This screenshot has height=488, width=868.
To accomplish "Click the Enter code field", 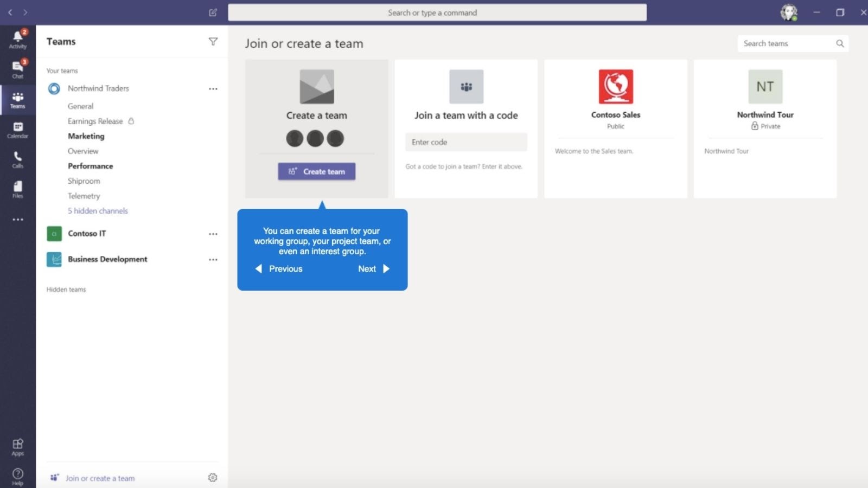I will click(466, 142).
